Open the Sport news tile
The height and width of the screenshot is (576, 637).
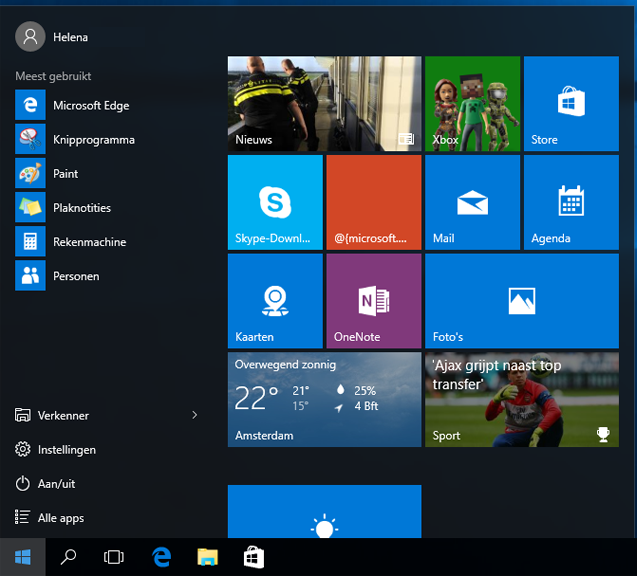522,400
